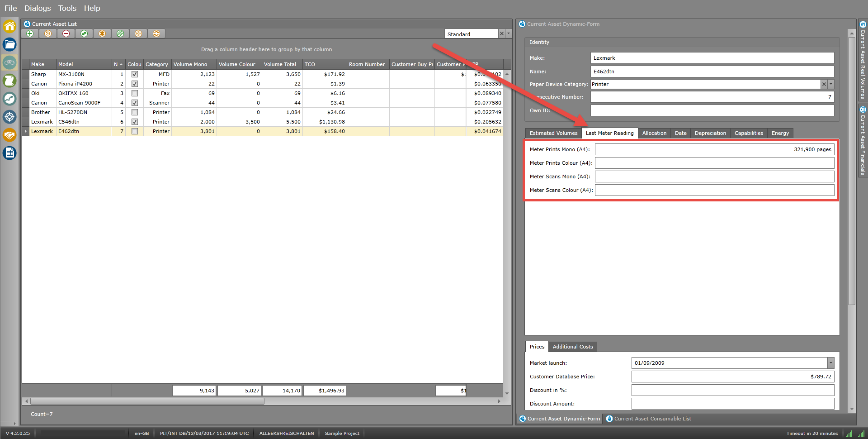Click the left signal strength bars in status bar

click(x=849, y=434)
